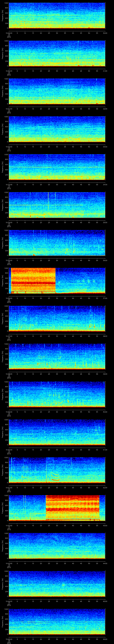Click the 19:44:00 start time label
The width and height of the screenshot is (114, 644).
[9, 601]
